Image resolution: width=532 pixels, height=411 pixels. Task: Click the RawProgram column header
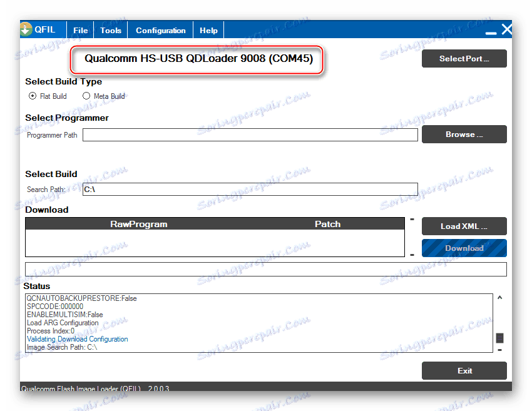139,224
